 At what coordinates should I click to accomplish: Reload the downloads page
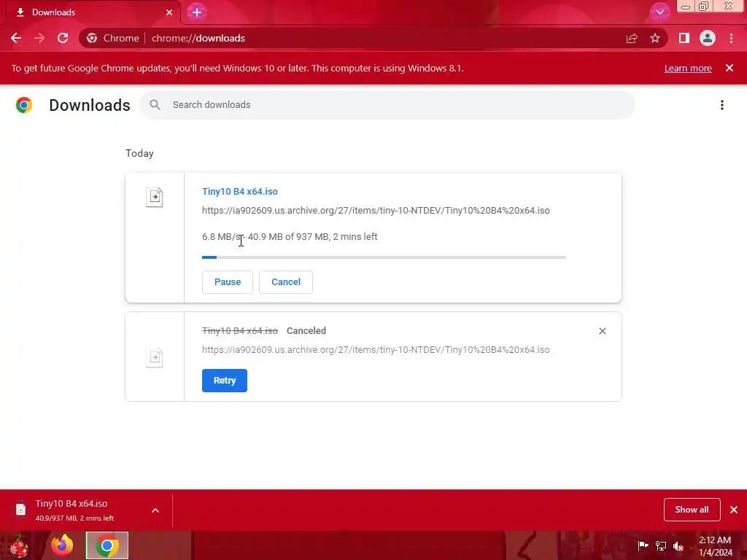click(x=63, y=38)
